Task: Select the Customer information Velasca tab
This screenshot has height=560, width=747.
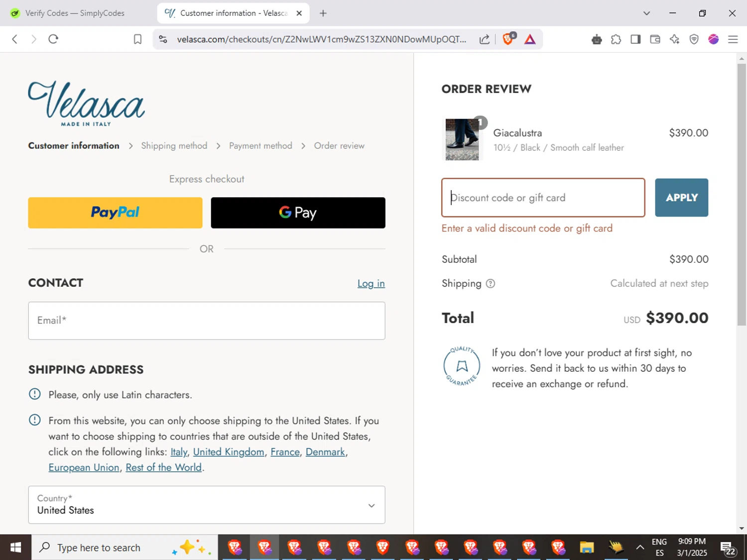Action: 233,13
